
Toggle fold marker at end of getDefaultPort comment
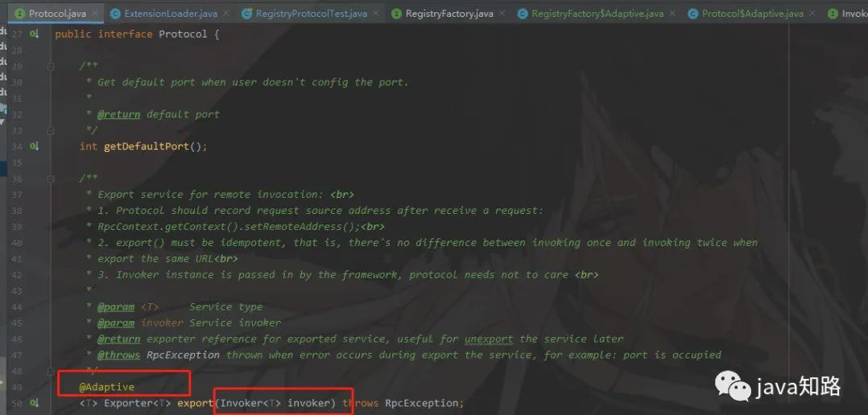coord(51,130)
